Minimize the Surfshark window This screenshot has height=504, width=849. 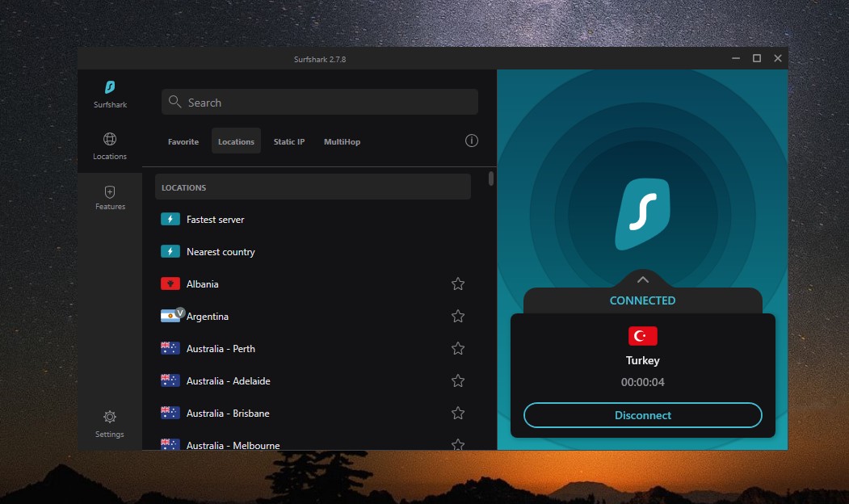pyautogui.click(x=736, y=58)
